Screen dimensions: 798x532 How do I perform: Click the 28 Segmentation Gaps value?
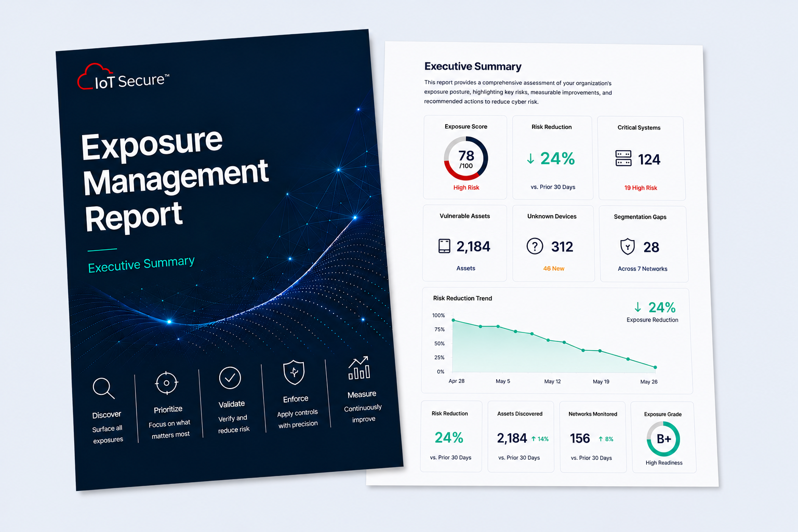[x=651, y=247]
